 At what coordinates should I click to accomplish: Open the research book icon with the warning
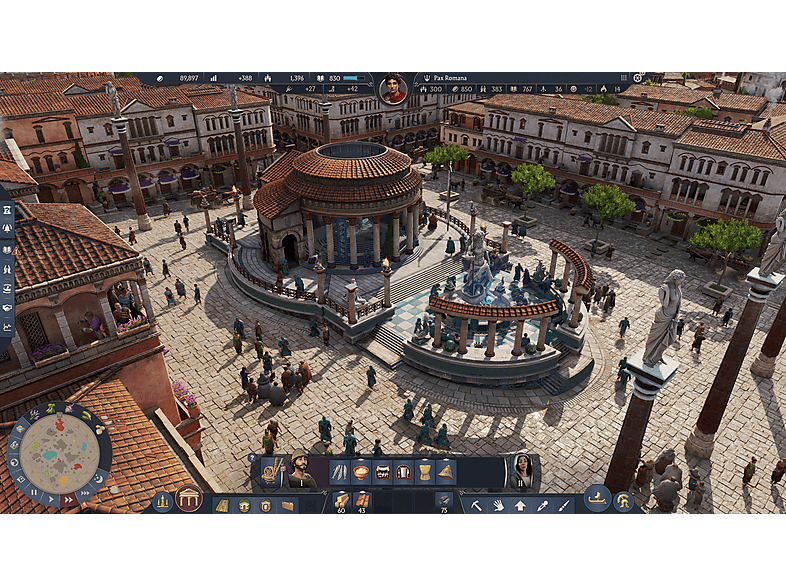point(7,250)
